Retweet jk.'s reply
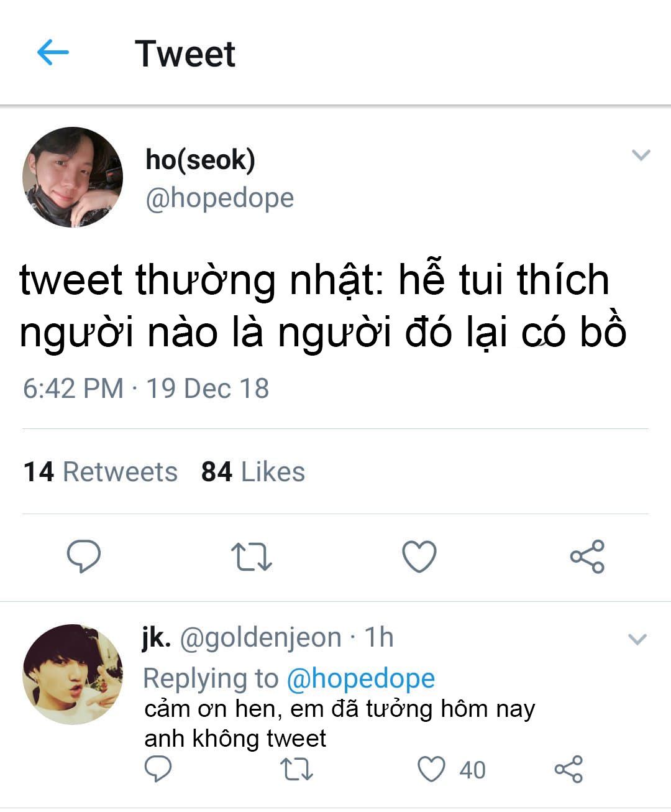This screenshot has width=671, height=812. pyautogui.click(x=297, y=770)
